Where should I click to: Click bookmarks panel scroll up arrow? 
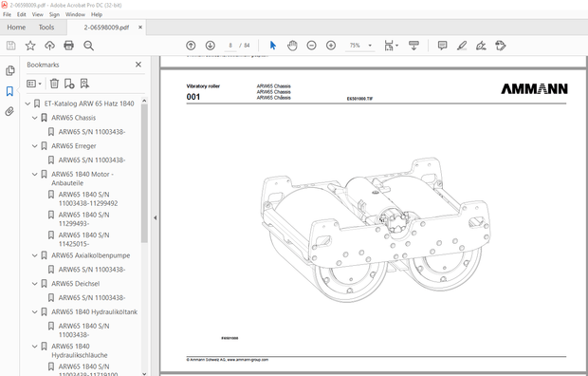pos(144,101)
